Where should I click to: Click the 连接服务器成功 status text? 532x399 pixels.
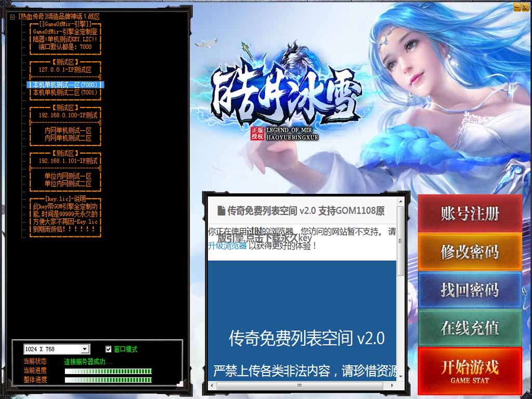click(x=88, y=362)
